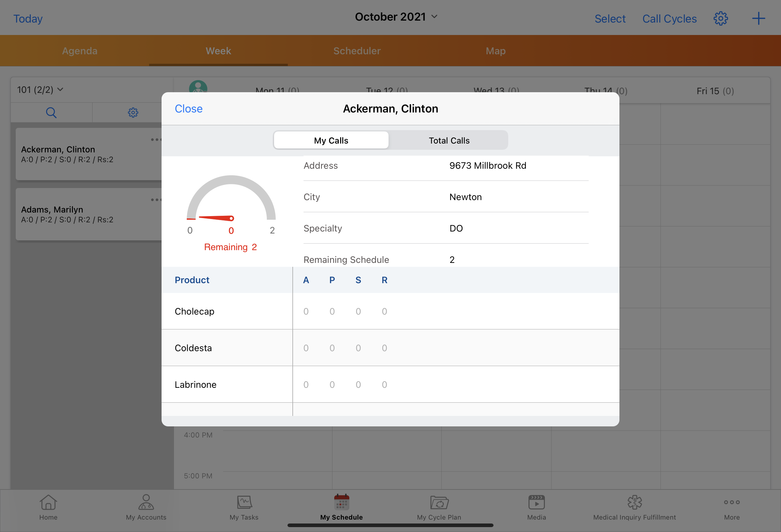Open Medical Inquiry Fulfillment icon
The width and height of the screenshot is (781, 532).
(634, 503)
